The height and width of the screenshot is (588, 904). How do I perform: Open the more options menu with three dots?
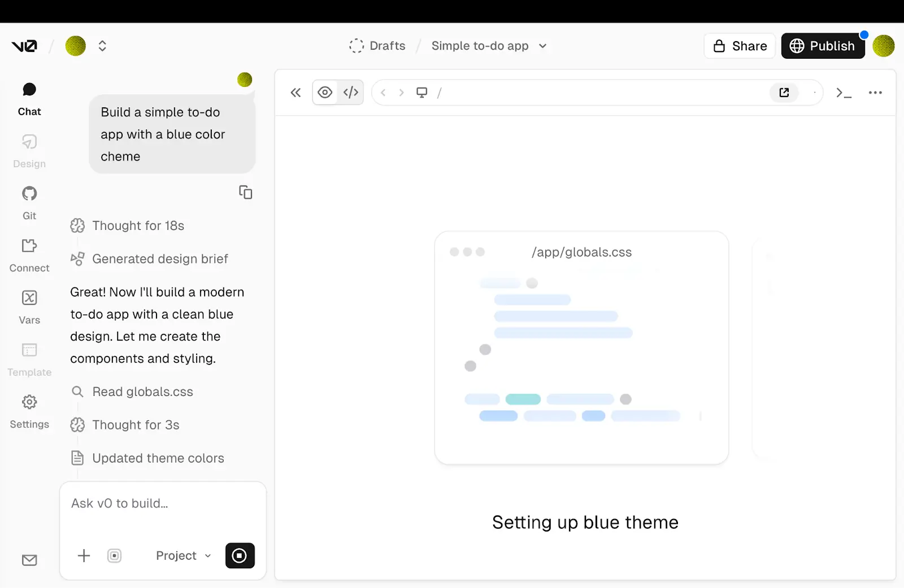(x=875, y=92)
